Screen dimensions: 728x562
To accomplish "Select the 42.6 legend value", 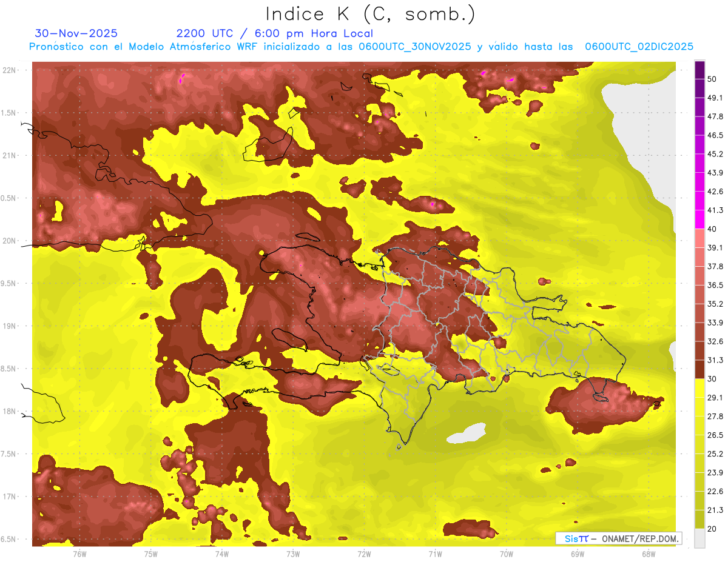I will [715, 192].
